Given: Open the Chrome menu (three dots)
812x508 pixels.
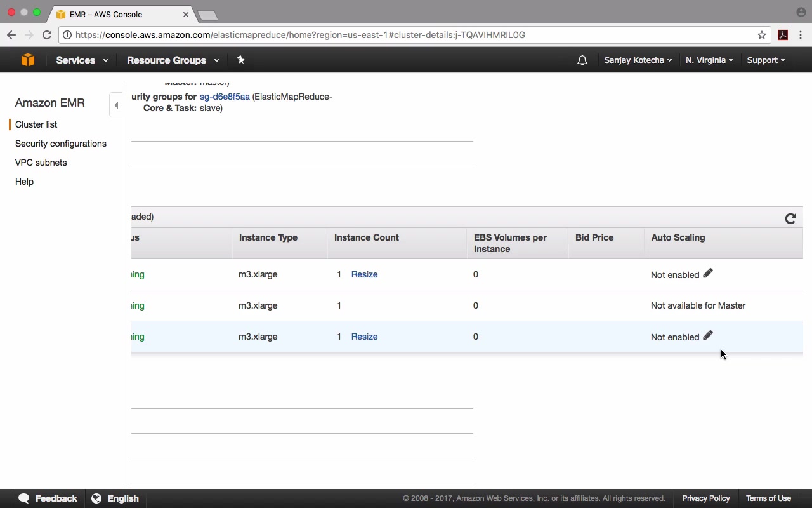Looking at the screenshot, I should click(801, 35).
